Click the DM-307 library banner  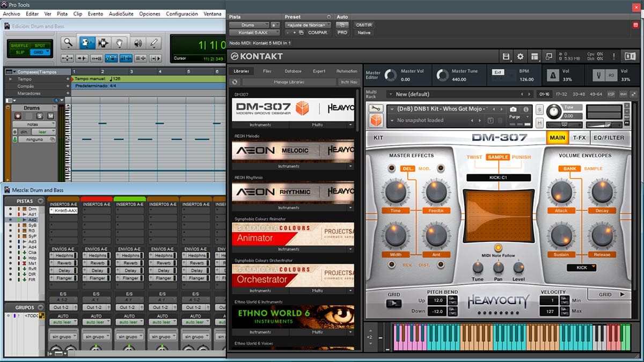[x=293, y=109]
